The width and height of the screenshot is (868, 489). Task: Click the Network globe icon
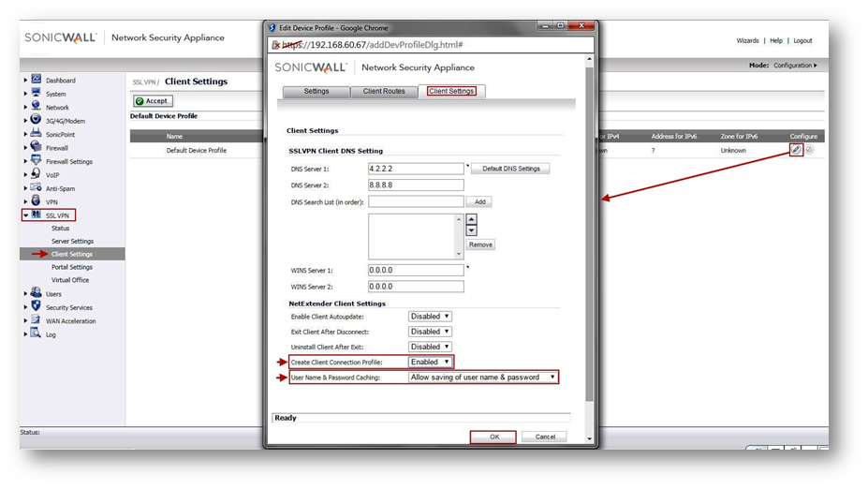[x=36, y=107]
